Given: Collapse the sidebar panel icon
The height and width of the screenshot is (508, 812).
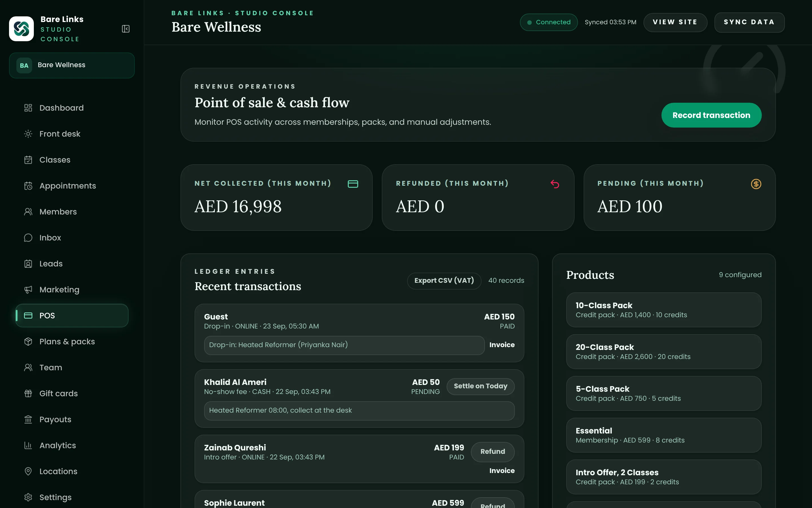Looking at the screenshot, I should (125, 29).
